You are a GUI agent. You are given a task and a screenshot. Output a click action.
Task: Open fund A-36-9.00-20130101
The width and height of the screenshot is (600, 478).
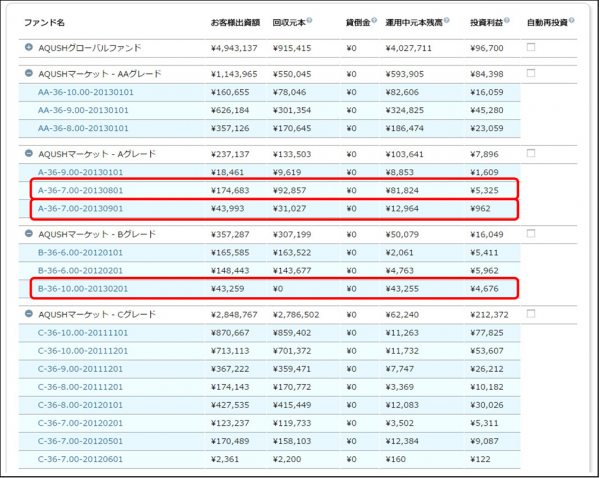(x=80, y=172)
